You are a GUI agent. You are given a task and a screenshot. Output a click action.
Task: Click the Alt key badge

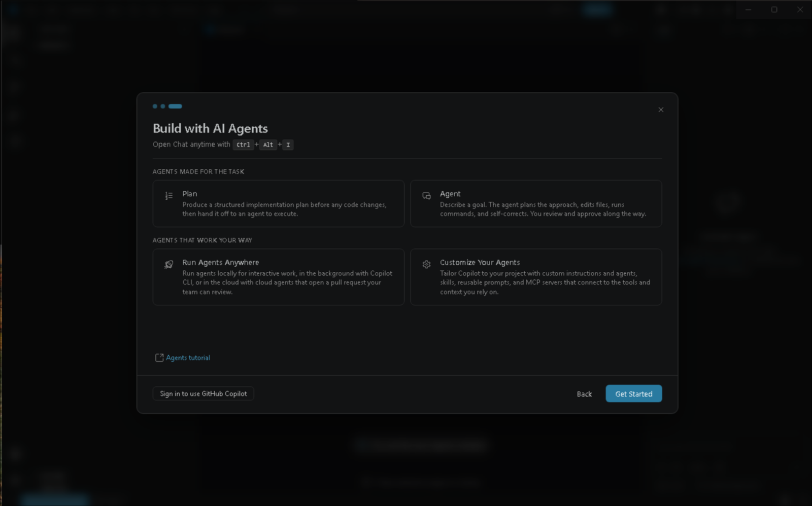(268, 144)
